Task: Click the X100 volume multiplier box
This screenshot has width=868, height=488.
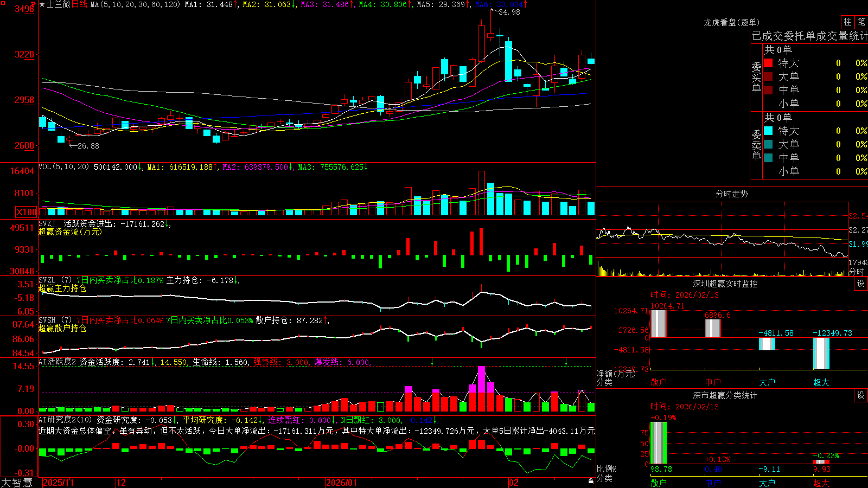Action: click(27, 212)
